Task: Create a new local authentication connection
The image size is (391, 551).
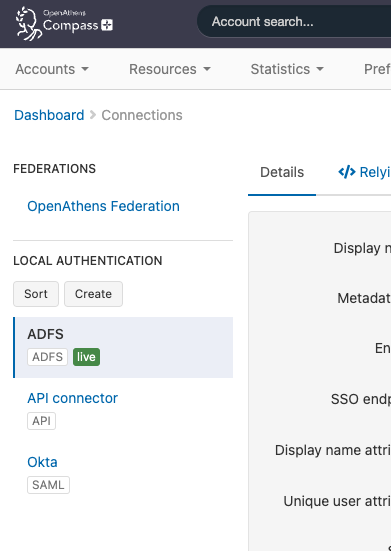Action: click(93, 294)
